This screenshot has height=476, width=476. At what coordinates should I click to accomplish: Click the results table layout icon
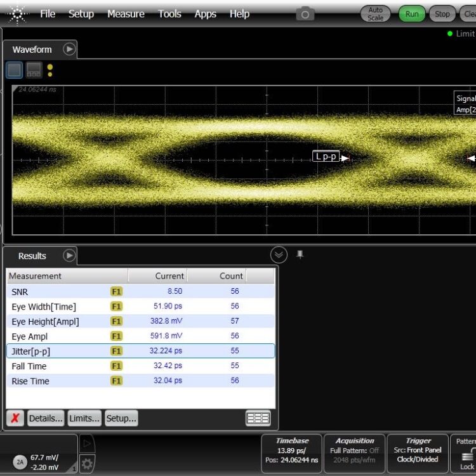pos(258,418)
